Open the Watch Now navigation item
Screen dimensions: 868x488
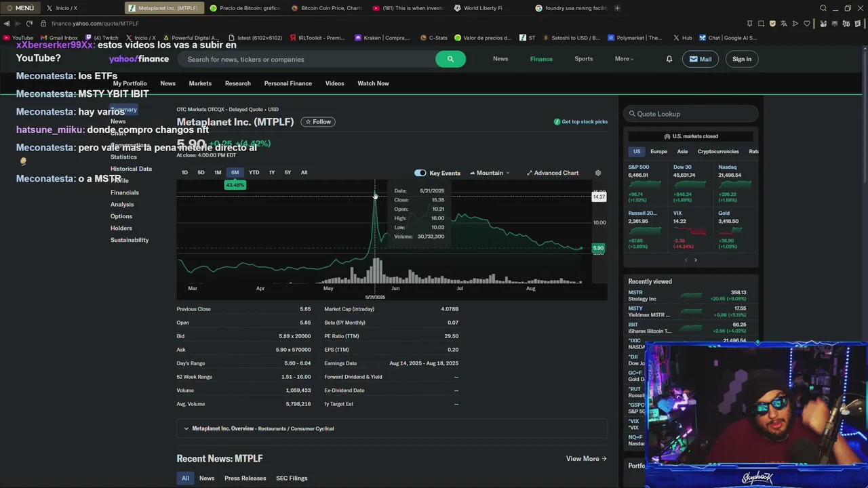[x=373, y=83]
